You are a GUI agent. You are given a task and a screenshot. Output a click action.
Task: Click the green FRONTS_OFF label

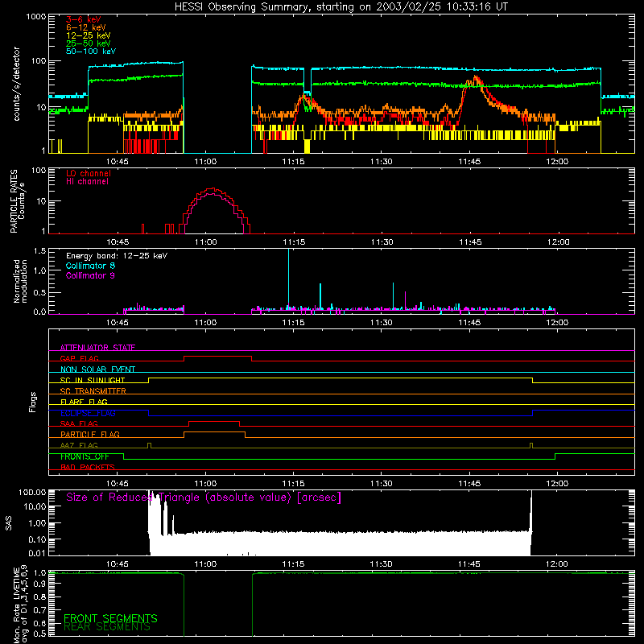pos(85,456)
